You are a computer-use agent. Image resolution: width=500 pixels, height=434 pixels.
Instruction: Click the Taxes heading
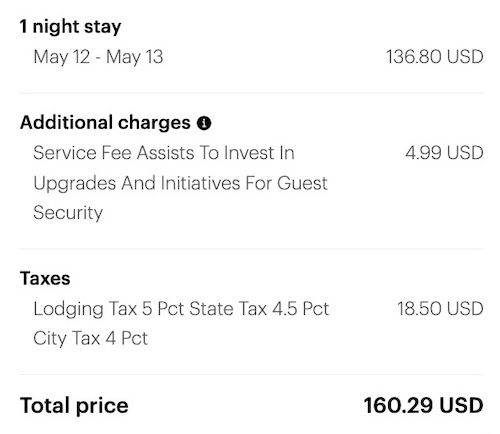45,278
